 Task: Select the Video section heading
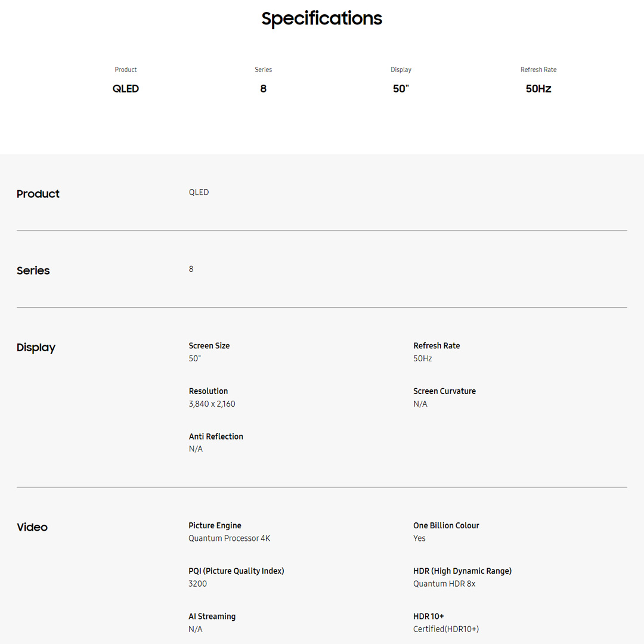[x=32, y=527]
